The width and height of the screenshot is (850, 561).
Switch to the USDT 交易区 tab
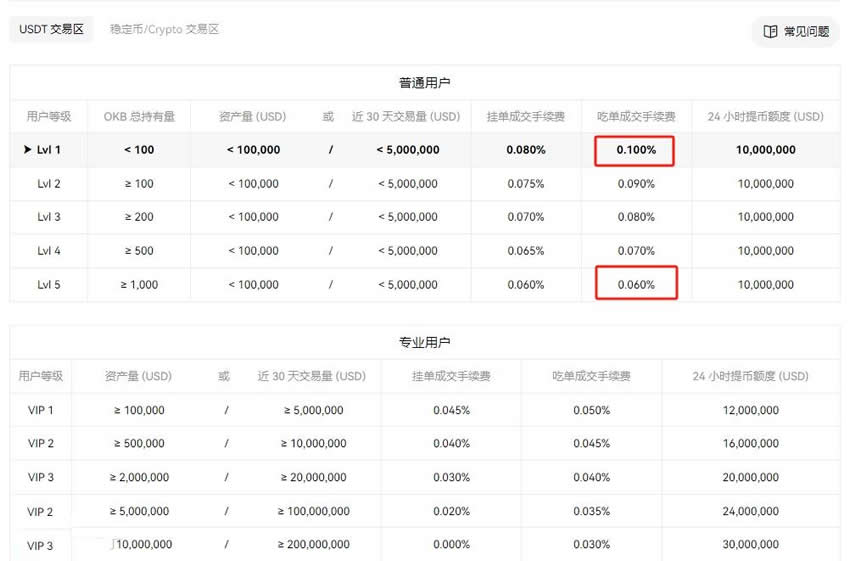[52, 29]
